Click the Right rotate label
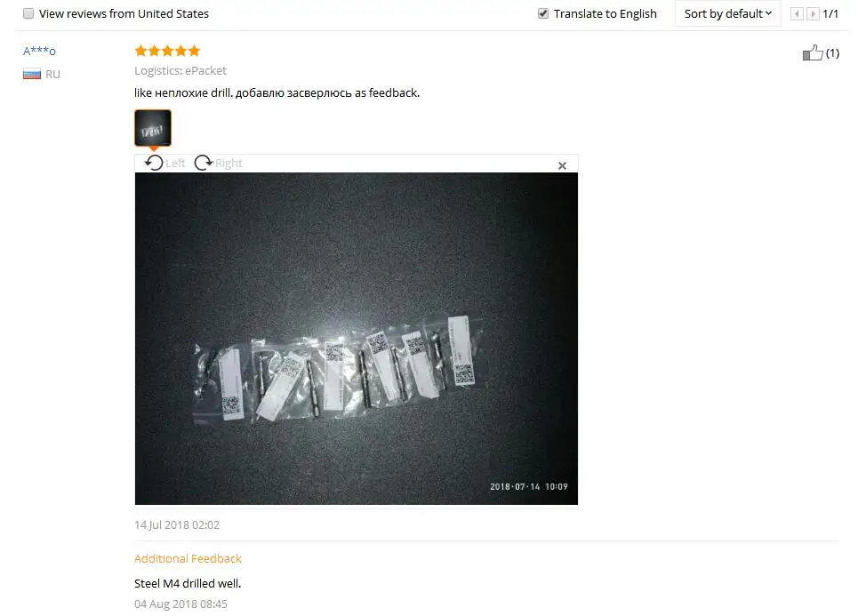The width and height of the screenshot is (858, 616). pos(229,163)
